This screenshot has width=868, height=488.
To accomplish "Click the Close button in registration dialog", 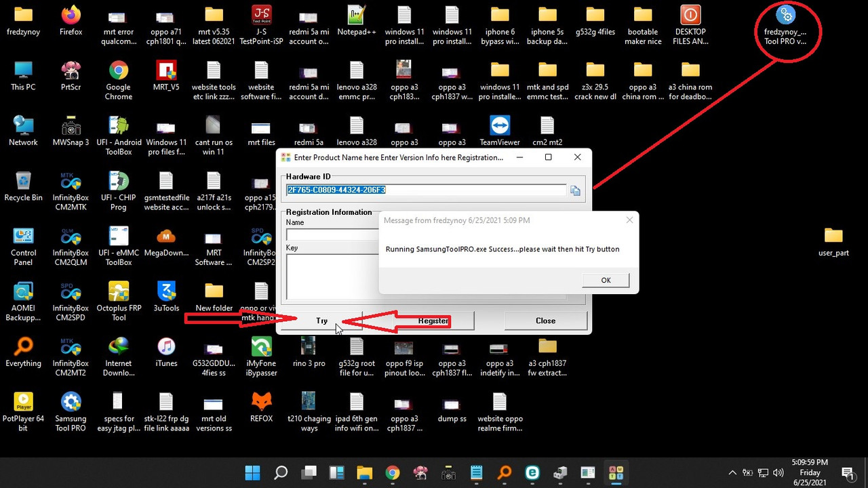I will point(545,321).
